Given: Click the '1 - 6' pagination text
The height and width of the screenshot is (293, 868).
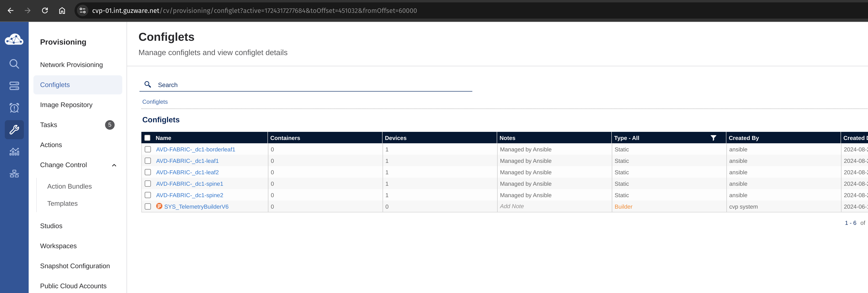Looking at the screenshot, I should tap(850, 223).
